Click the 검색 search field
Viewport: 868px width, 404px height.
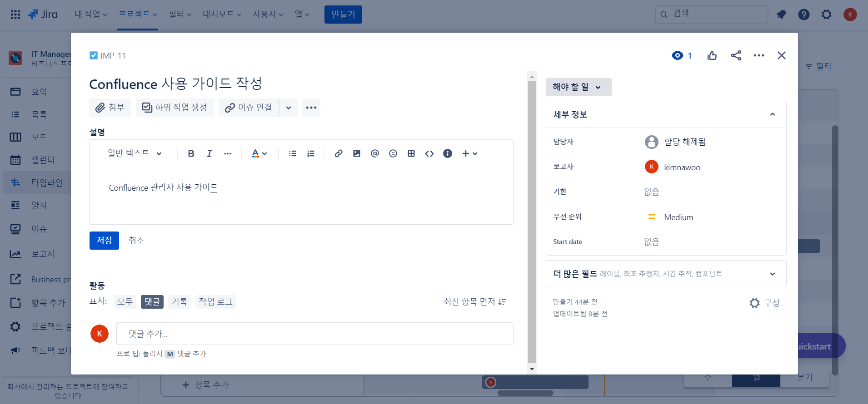click(x=712, y=15)
